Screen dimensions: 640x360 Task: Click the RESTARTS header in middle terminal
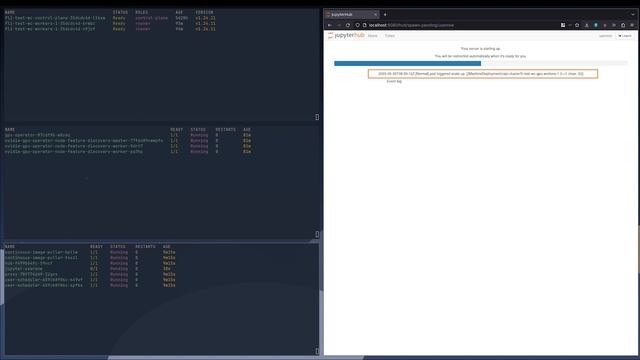[x=225, y=129]
